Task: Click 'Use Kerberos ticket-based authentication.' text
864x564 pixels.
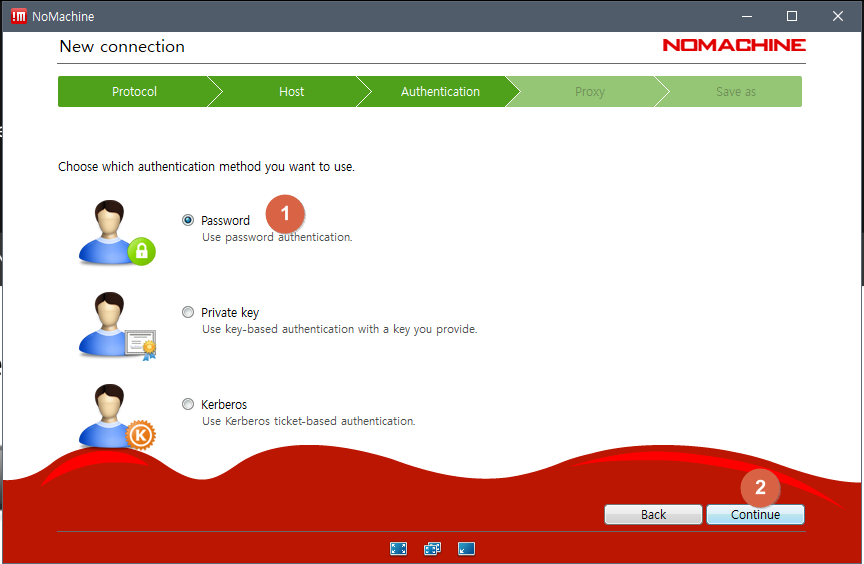Action: tap(309, 421)
